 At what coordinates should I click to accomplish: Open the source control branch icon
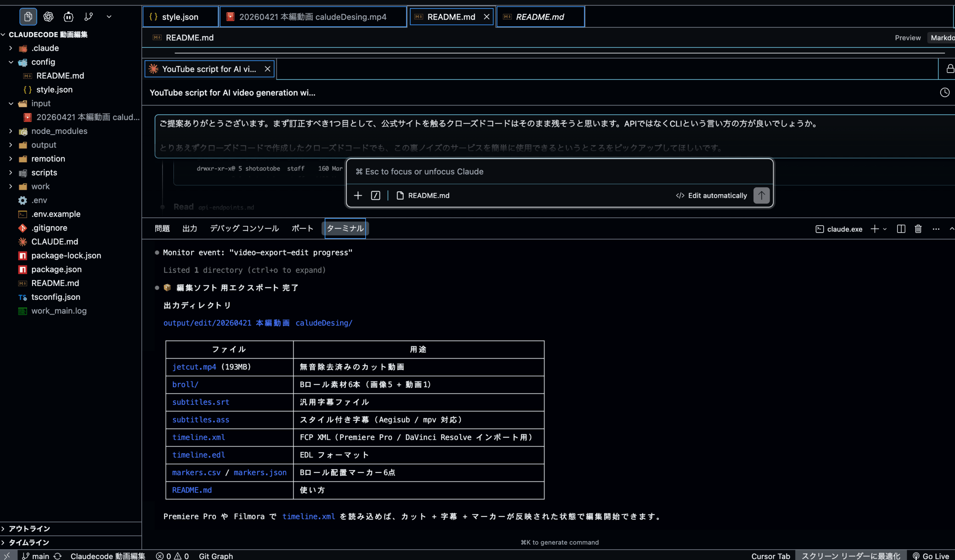click(89, 17)
